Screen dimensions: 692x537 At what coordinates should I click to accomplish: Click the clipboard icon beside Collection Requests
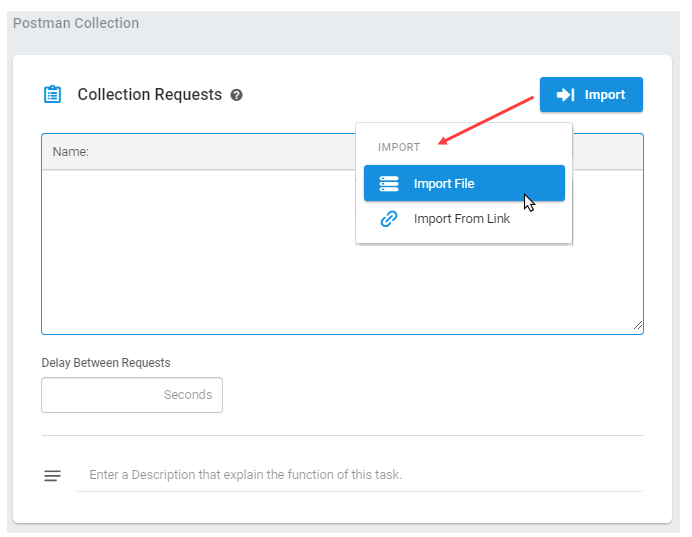pyautogui.click(x=53, y=94)
